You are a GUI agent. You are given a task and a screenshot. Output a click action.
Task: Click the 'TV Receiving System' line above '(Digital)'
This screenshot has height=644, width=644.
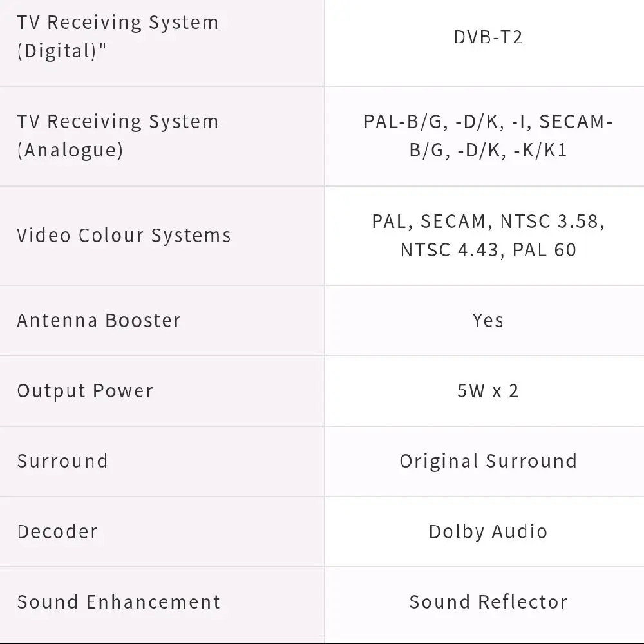(118, 23)
